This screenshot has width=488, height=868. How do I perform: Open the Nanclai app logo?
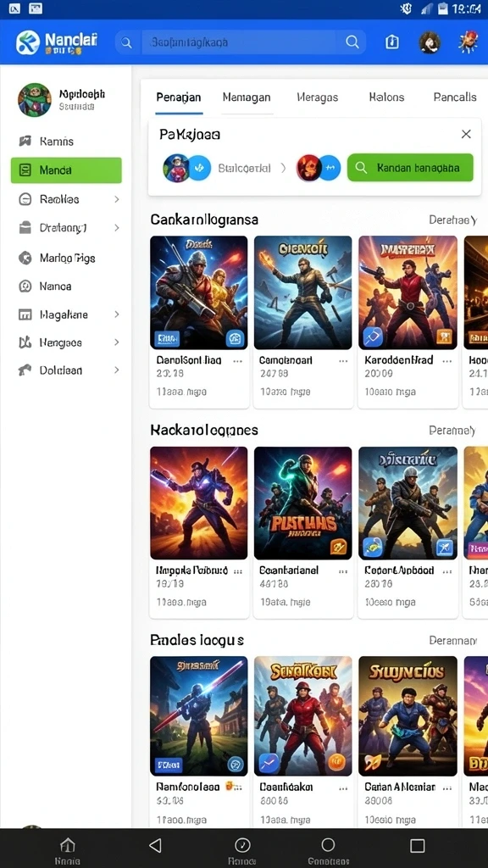pyautogui.click(x=57, y=42)
